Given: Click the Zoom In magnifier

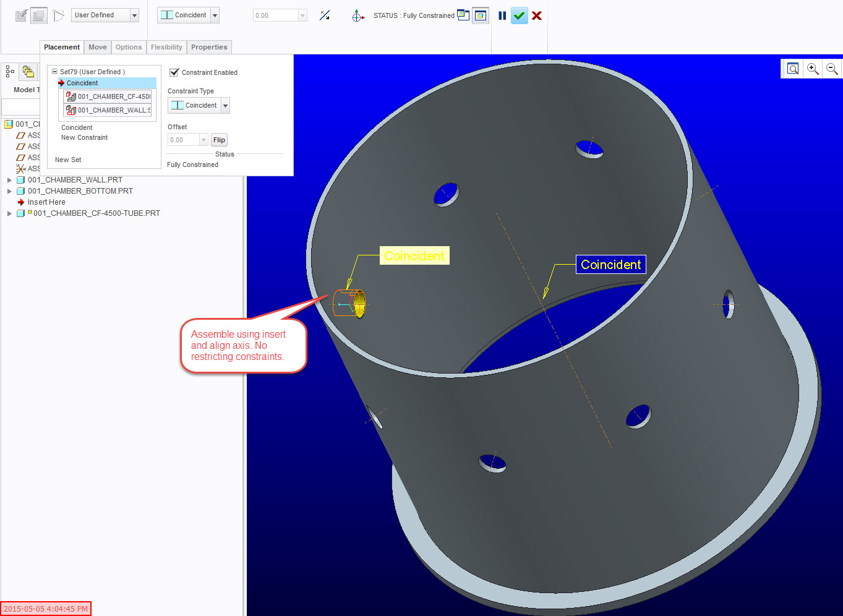Looking at the screenshot, I should tap(813, 69).
